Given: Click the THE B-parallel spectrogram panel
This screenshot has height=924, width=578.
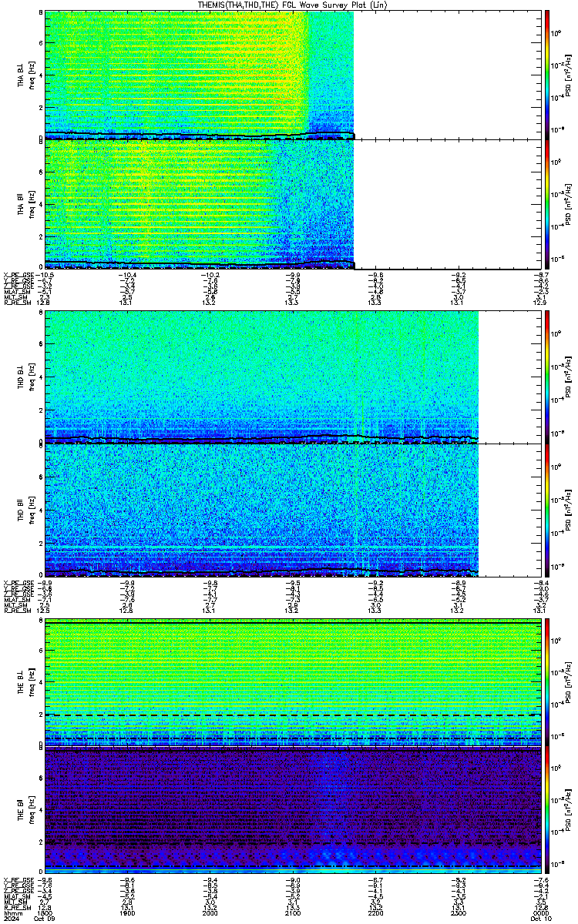Looking at the screenshot, I should coord(291,811).
